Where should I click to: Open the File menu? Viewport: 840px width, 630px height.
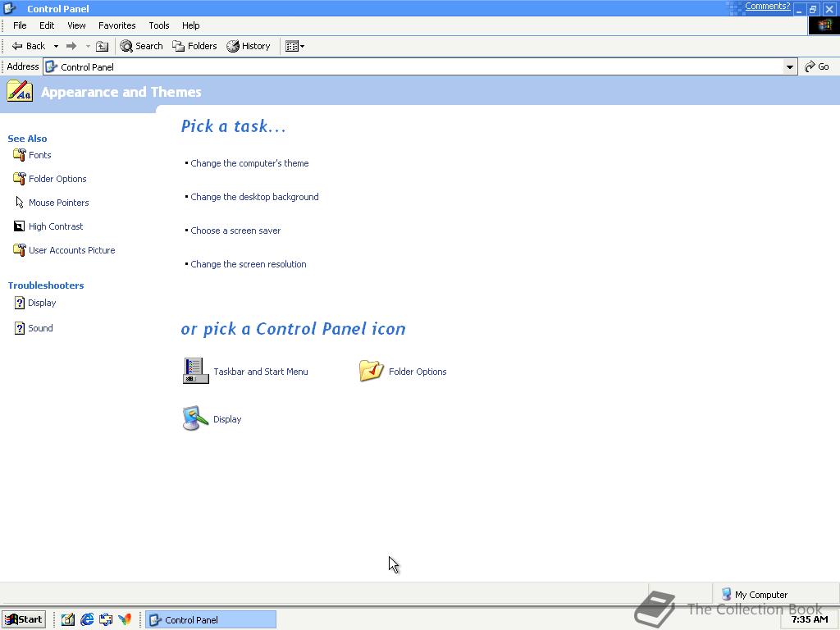click(x=20, y=25)
